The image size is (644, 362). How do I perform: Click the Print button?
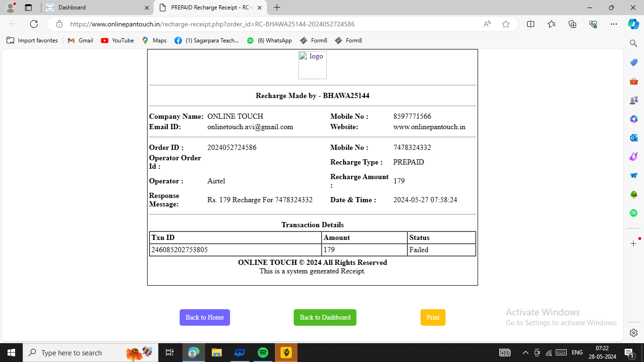click(432, 317)
